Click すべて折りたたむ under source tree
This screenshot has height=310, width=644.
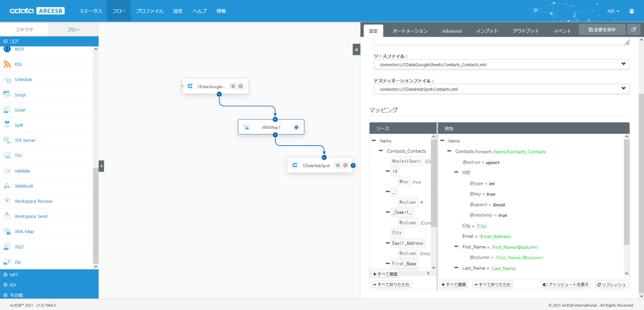[391, 284]
